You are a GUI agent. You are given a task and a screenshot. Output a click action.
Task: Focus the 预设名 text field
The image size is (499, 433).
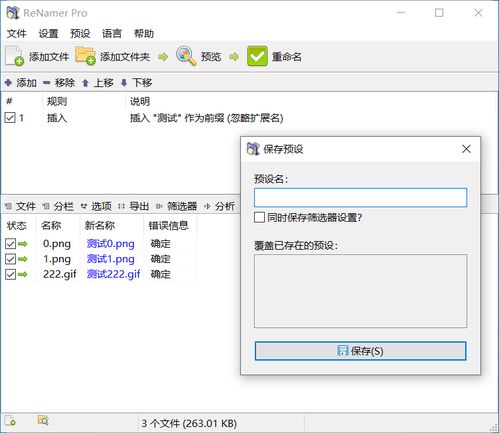coord(360,197)
